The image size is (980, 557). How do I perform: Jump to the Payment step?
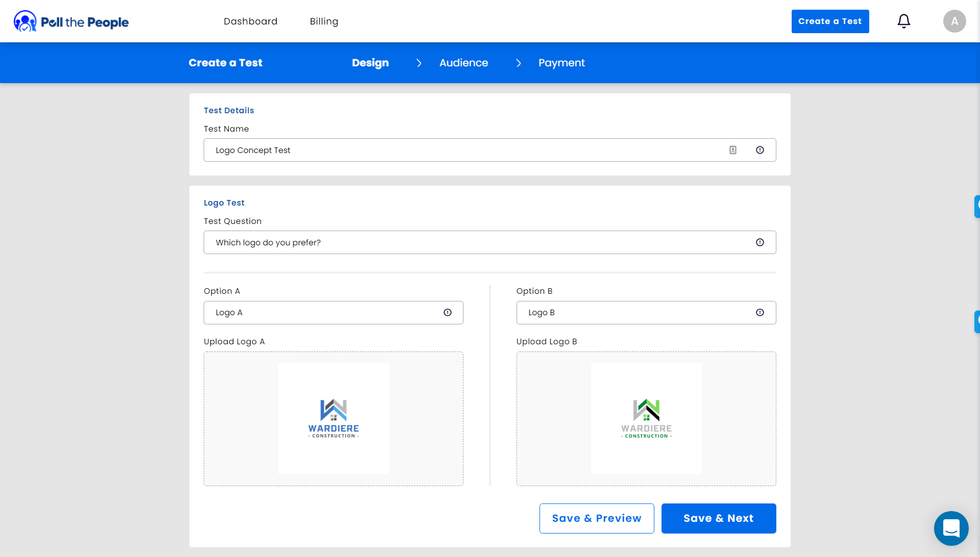[561, 63]
